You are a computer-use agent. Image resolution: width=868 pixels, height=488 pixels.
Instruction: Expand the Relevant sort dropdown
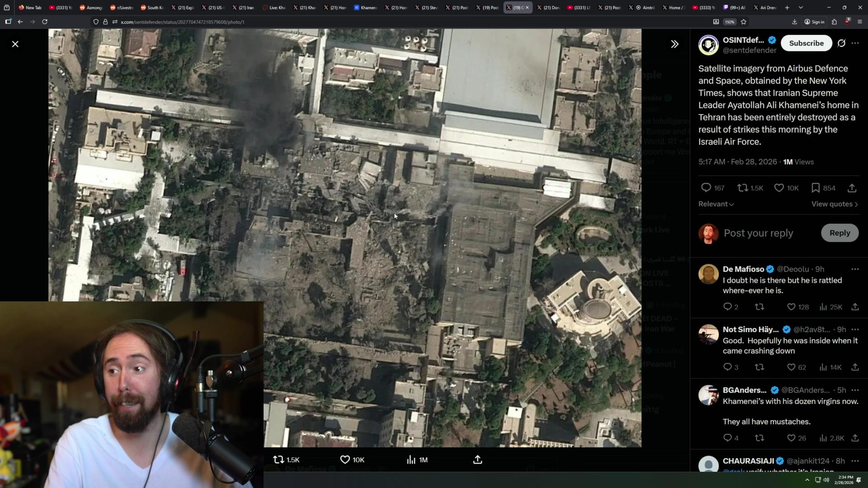[716, 204]
